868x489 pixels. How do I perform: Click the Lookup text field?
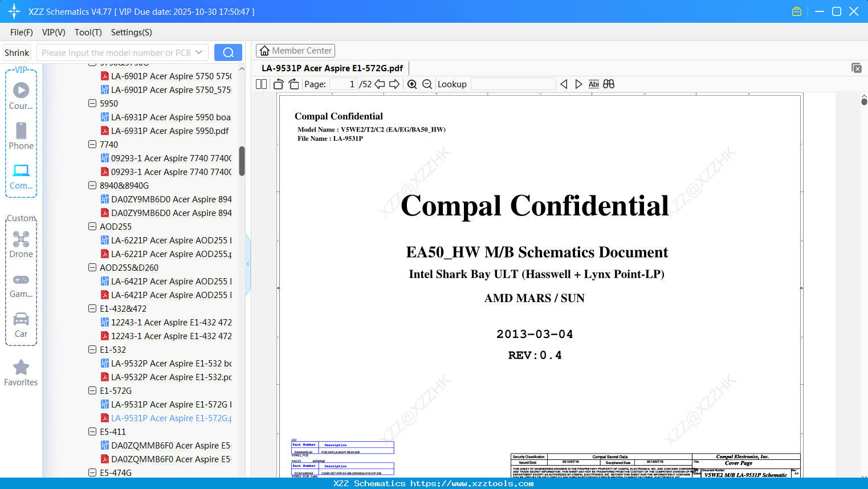tap(513, 84)
